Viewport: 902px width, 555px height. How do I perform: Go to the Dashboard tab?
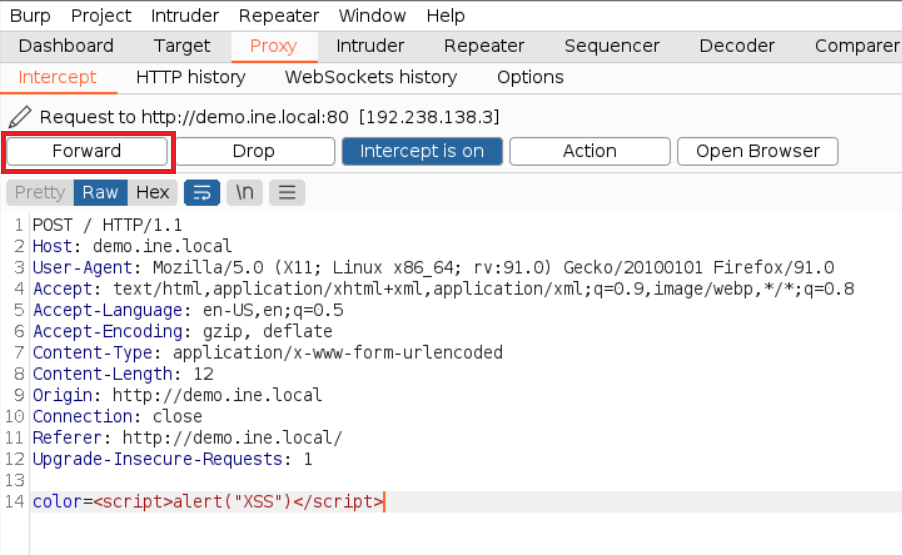point(66,46)
